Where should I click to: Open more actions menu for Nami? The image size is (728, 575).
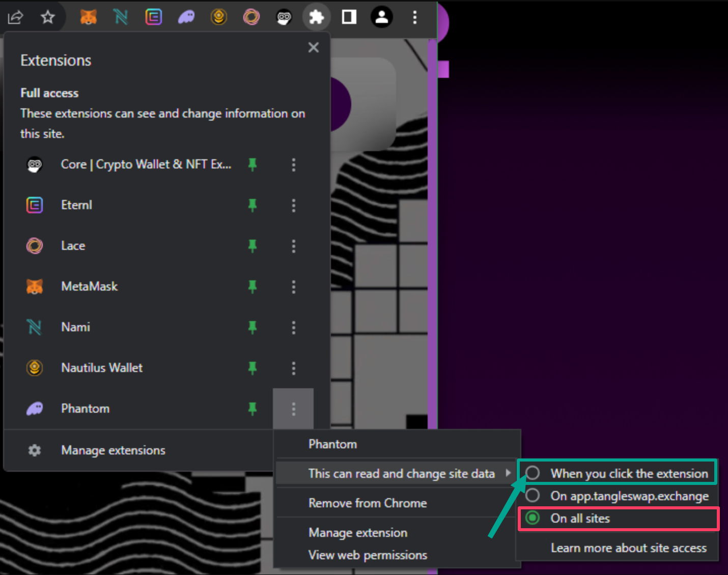point(293,327)
